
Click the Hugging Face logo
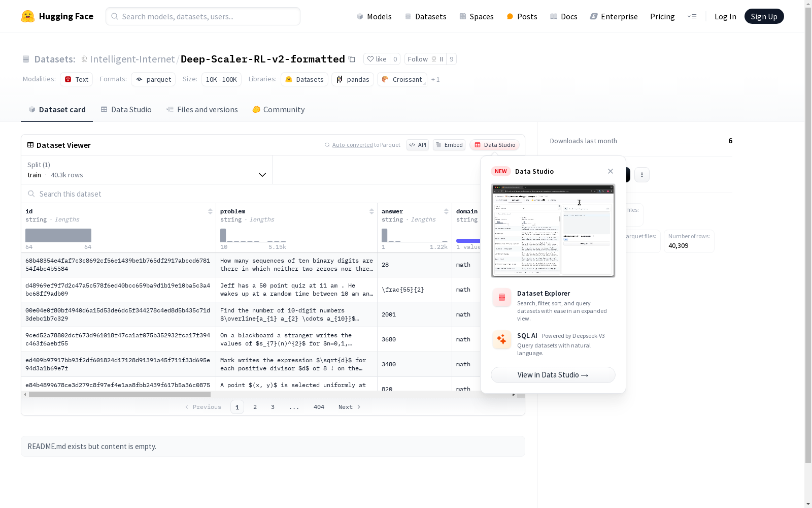(57, 16)
